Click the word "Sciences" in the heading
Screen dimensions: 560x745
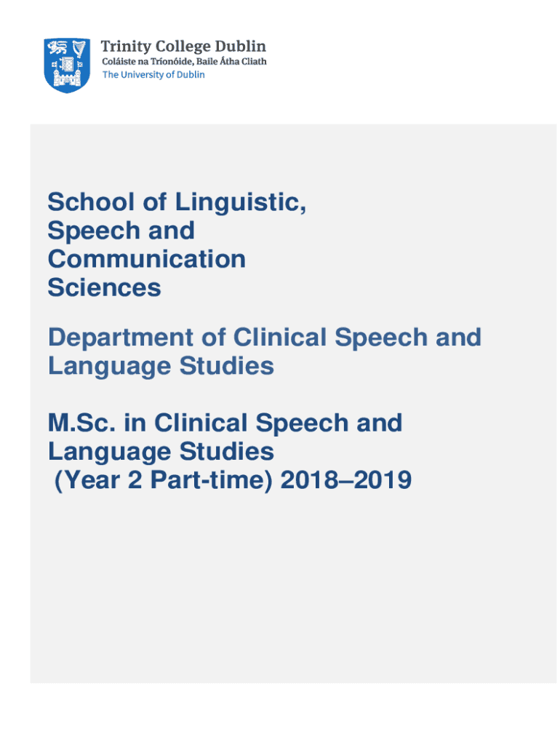click(x=104, y=287)
